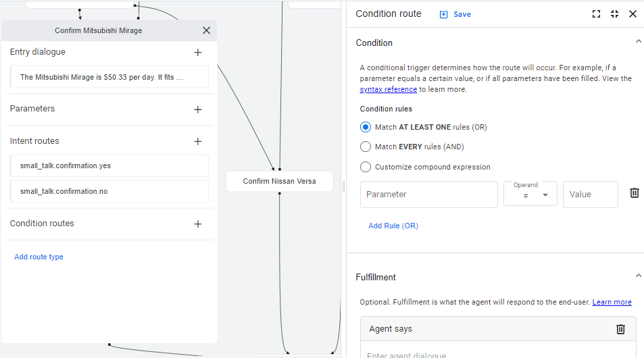644x358 pixels.
Task: Add a condition route with plus icon
Action: coord(198,224)
